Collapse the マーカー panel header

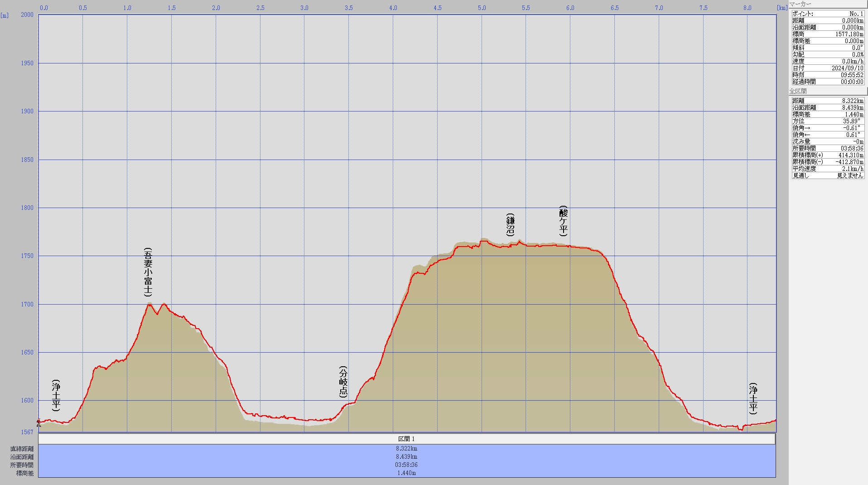coord(827,4)
